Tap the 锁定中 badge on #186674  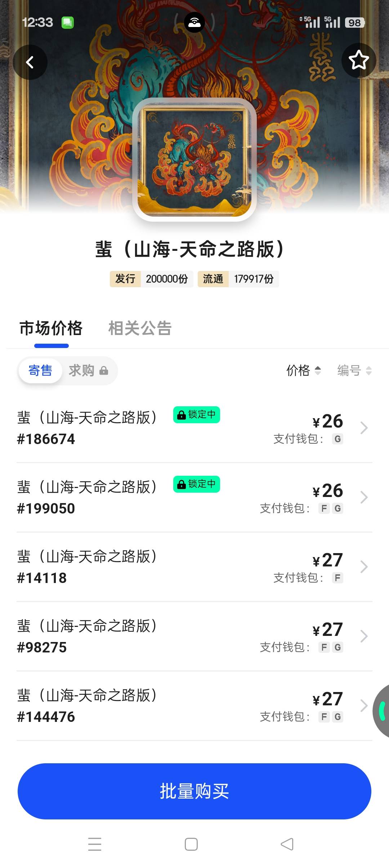(x=197, y=415)
